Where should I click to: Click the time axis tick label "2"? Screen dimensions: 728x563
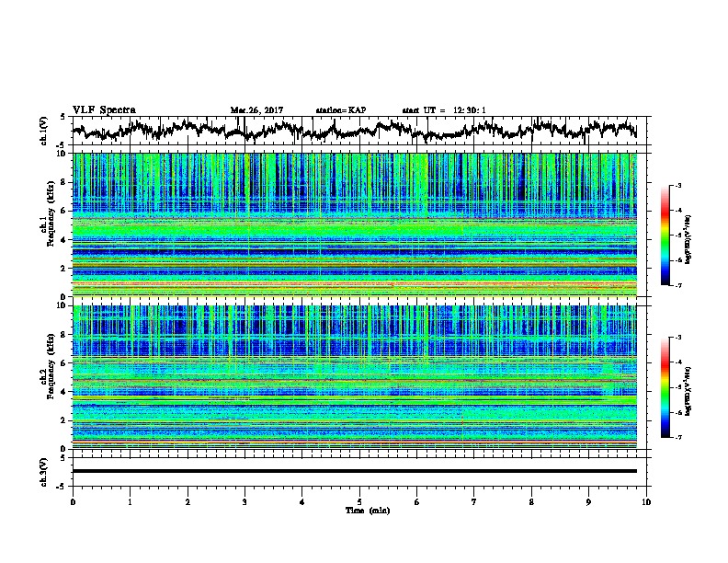click(x=188, y=502)
